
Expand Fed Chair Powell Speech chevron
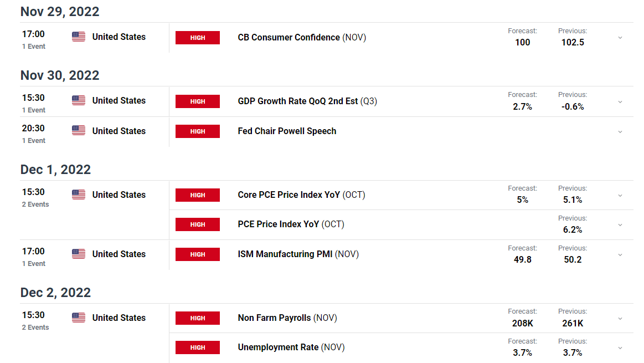(x=620, y=132)
